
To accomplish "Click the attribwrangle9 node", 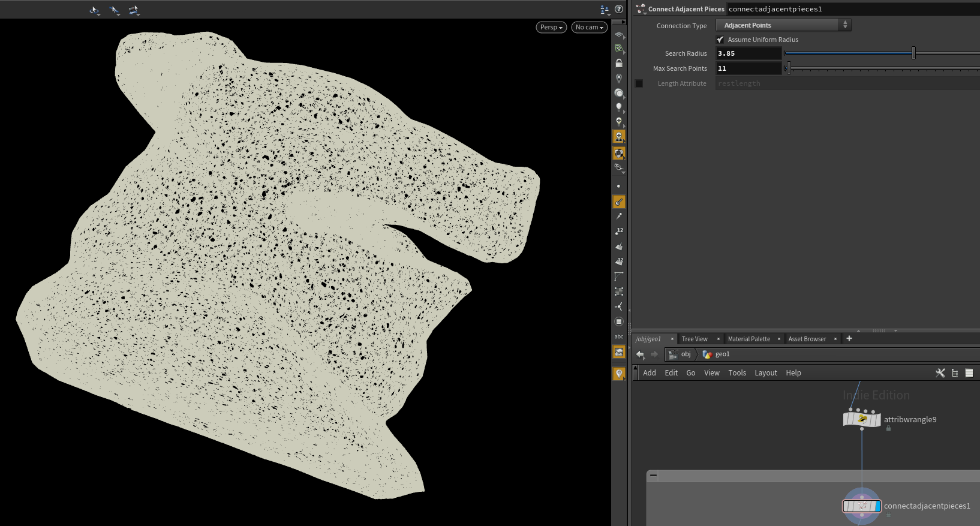I will point(862,419).
